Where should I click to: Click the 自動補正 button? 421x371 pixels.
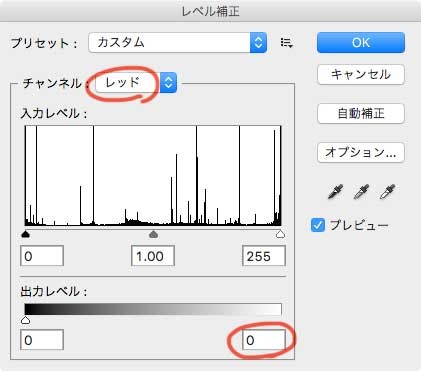click(361, 114)
